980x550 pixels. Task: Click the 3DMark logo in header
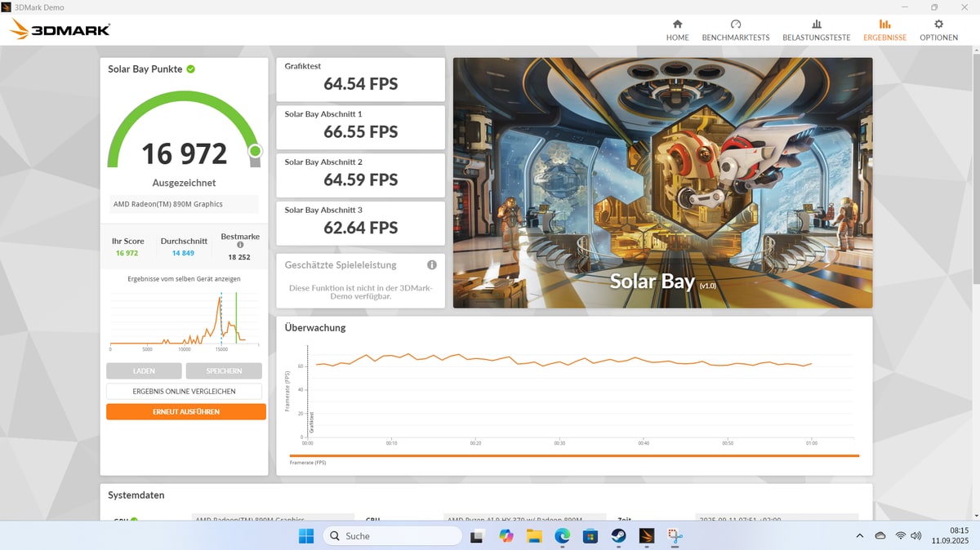[60, 30]
